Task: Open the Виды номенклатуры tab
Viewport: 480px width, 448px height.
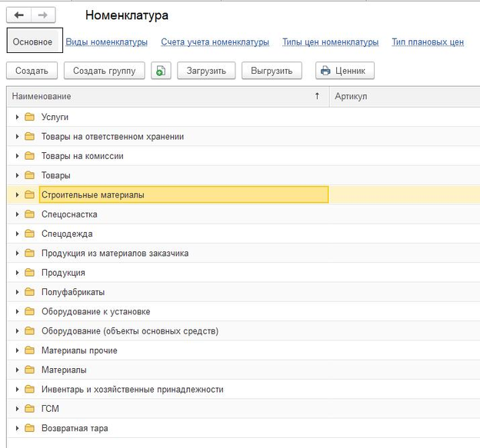Action: pyautogui.click(x=106, y=42)
